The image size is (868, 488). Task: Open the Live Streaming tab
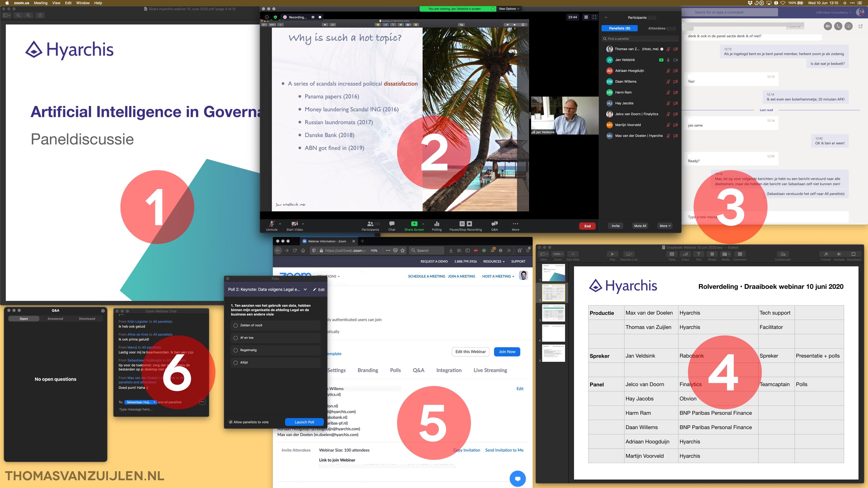tap(490, 370)
